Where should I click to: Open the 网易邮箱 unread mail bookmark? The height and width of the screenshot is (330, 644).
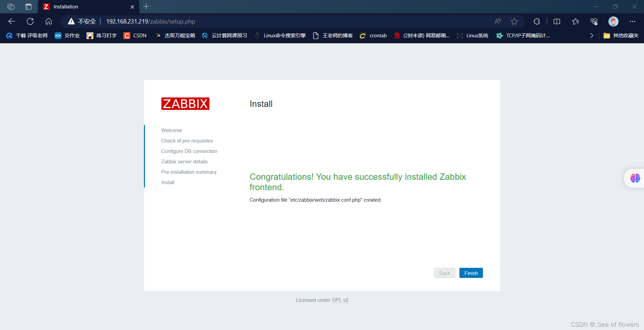point(422,36)
